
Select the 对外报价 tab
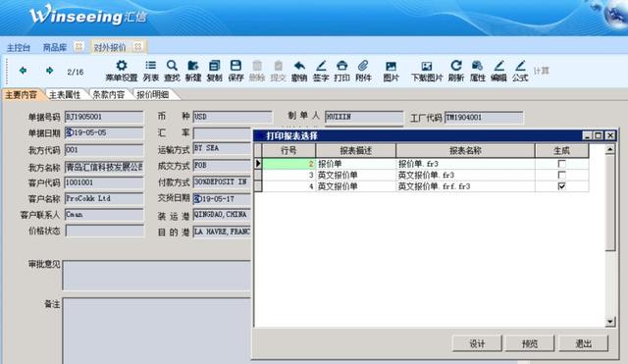[x=110, y=48]
